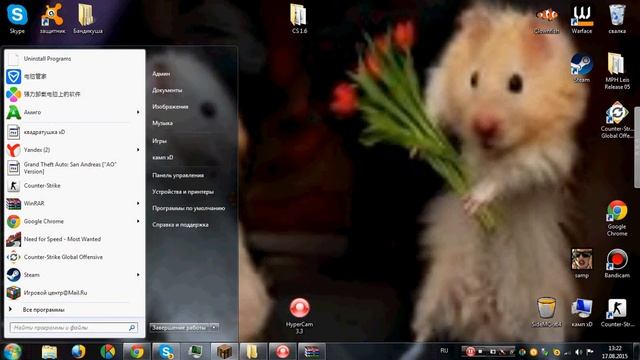Launch the Clownfish desktop shortcut
640x360 pixels.
click(x=547, y=19)
